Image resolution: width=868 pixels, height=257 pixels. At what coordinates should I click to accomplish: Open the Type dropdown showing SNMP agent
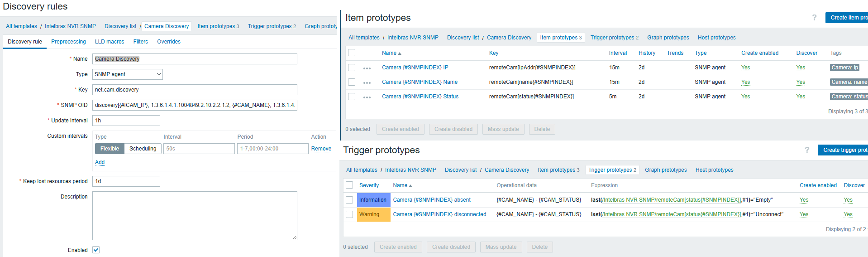[127, 74]
